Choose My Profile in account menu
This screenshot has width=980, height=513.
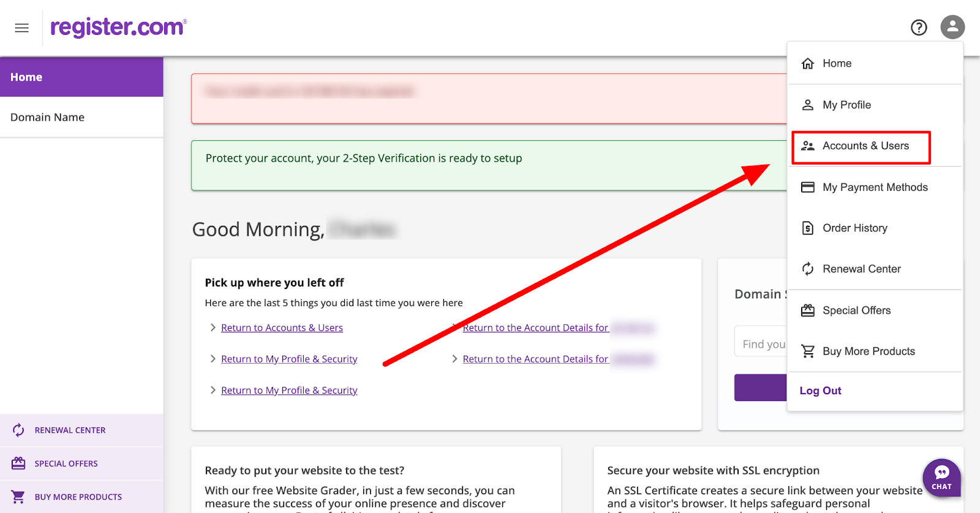click(846, 105)
